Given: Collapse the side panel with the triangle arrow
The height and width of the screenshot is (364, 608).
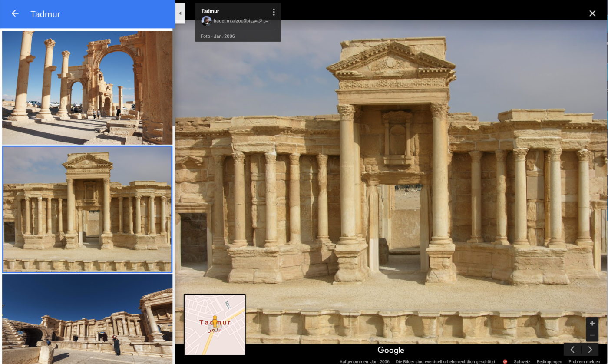Looking at the screenshot, I should pyautogui.click(x=180, y=13).
